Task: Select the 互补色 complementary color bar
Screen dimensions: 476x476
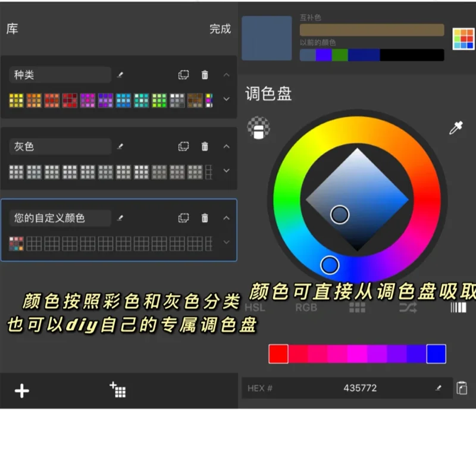Action: 372,29
